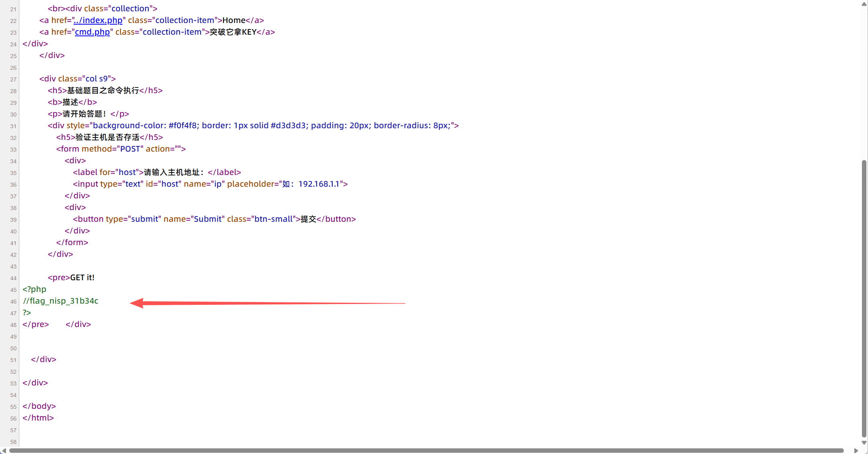Follow the cmd.php link
868x454 pixels.
tap(92, 32)
